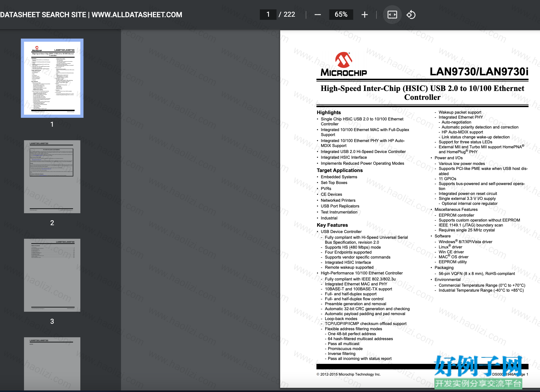540x392 pixels.
Task: Click the 'PVRs' list item
Action: (326, 188)
